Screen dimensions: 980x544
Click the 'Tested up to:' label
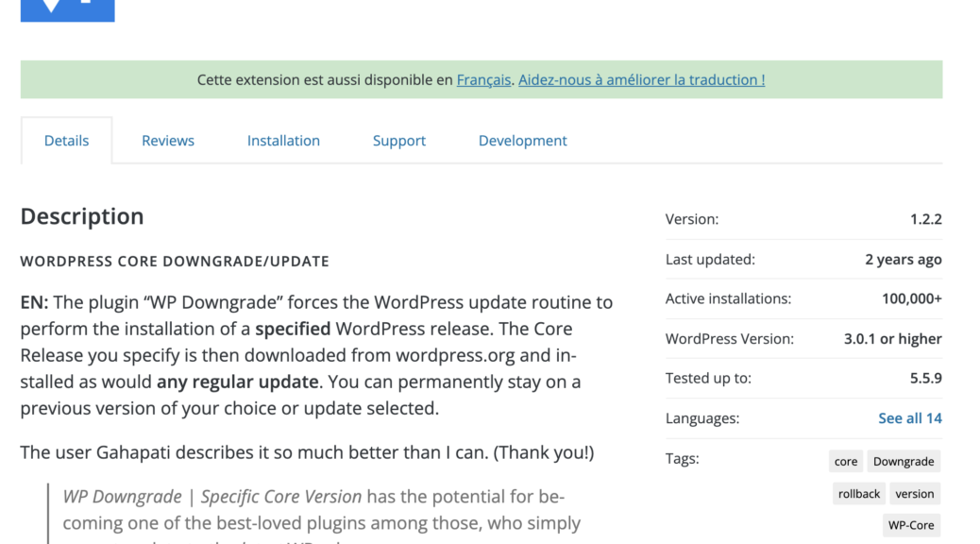point(708,379)
